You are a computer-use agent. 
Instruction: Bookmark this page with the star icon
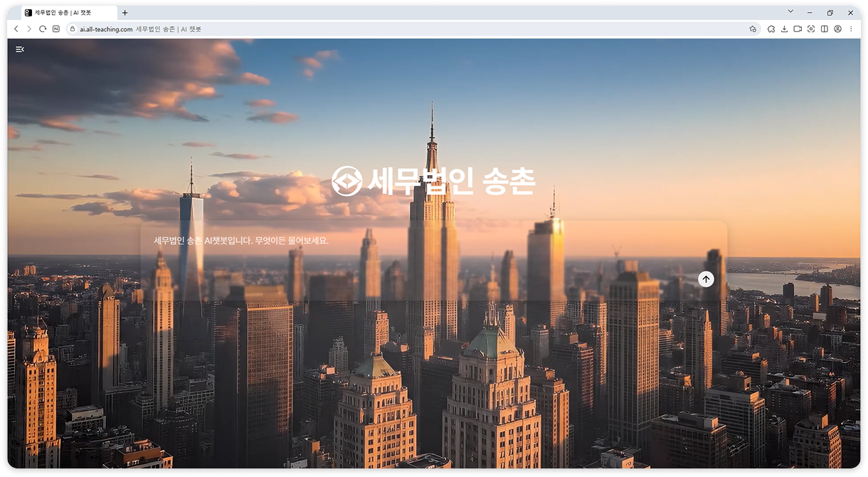tap(753, 29)
